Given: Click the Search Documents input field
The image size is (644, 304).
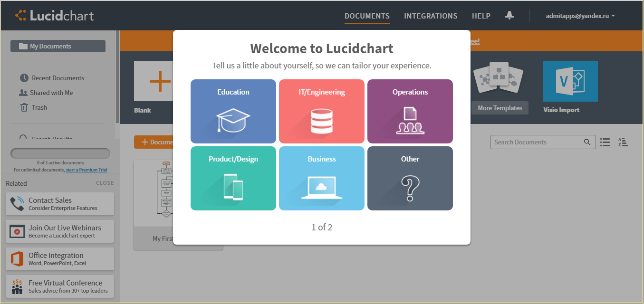Looking at the screenshot, I should tap(532, 142).
